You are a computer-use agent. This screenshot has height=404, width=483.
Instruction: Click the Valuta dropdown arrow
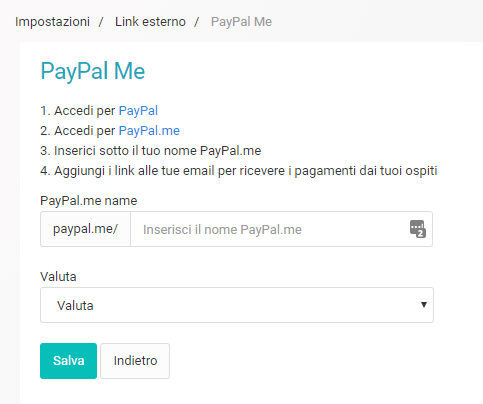click(424, 305)
